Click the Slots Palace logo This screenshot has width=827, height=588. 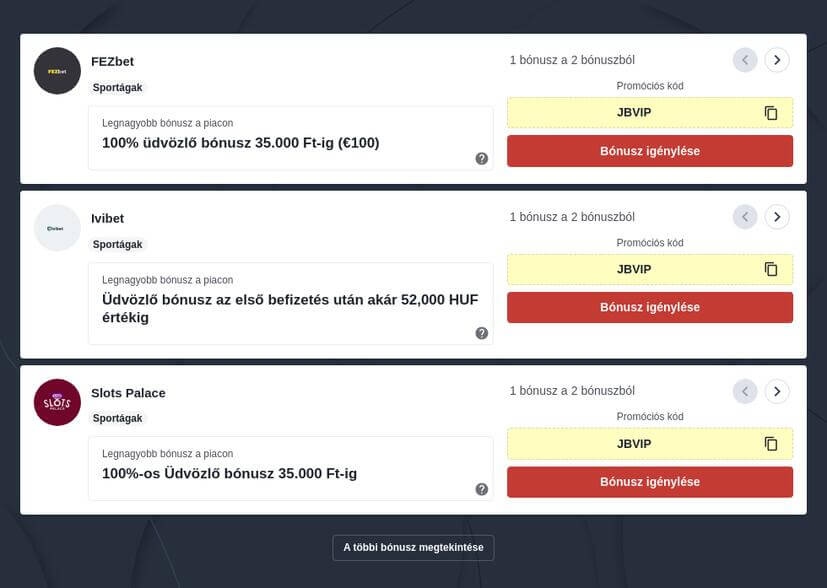tap(57, 402)
